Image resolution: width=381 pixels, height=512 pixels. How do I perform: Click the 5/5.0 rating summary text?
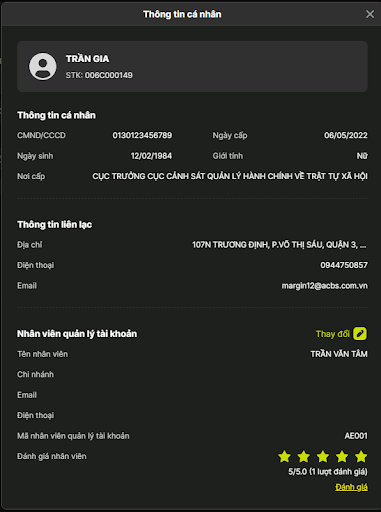coord(328,472)
